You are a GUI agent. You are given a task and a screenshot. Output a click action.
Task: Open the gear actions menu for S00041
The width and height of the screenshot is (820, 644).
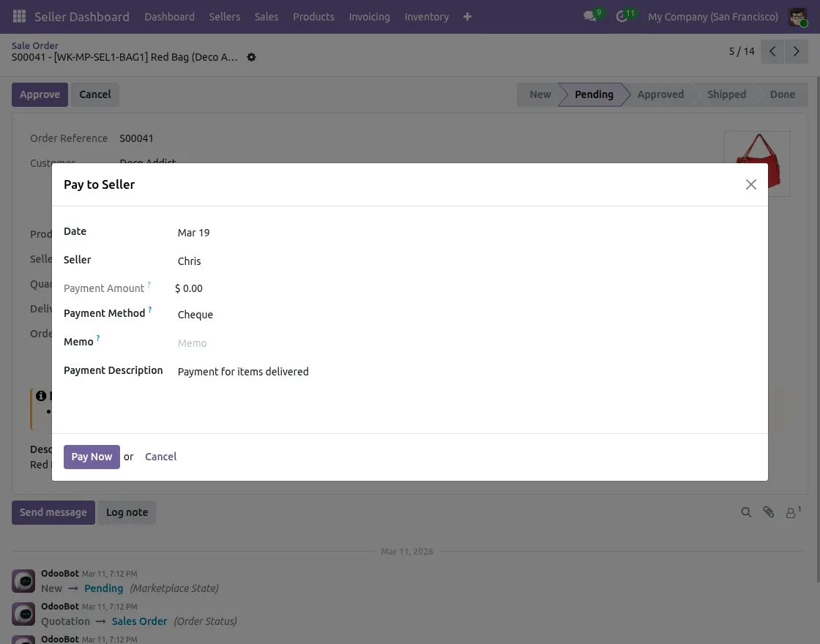click(252, 57)
